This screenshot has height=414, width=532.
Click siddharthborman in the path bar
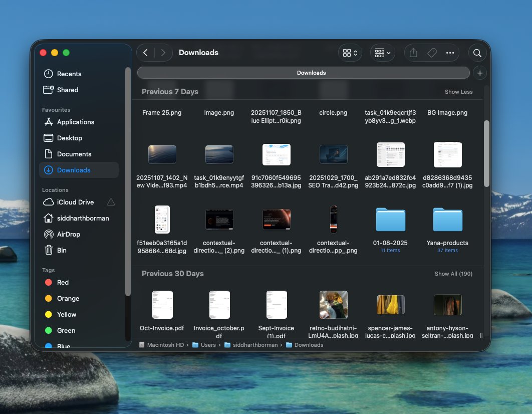[251, 345]
